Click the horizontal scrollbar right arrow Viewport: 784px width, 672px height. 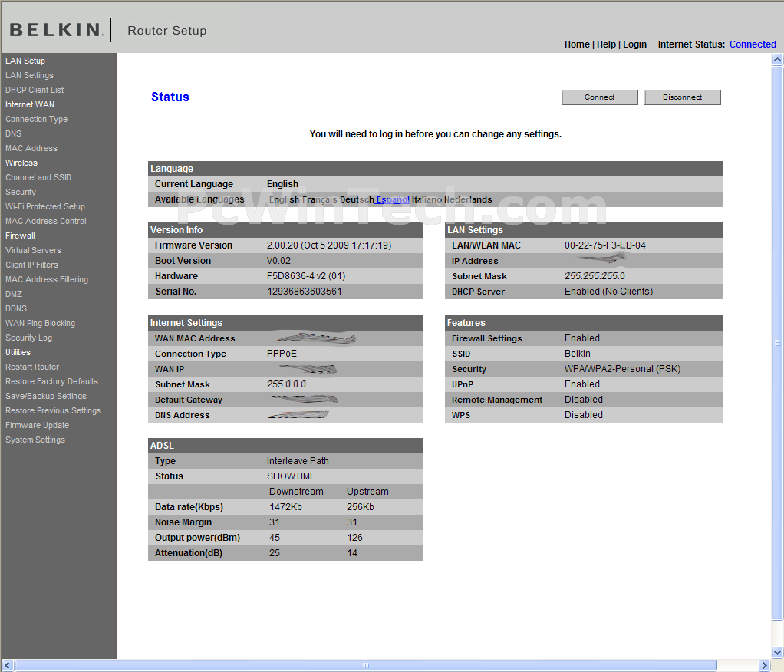tap(763, 666)
